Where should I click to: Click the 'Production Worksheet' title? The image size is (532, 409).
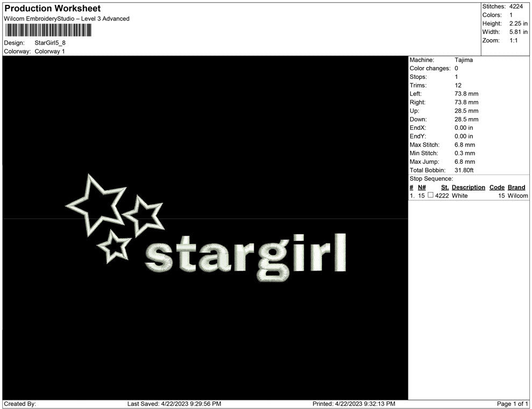tap(53, 8)
